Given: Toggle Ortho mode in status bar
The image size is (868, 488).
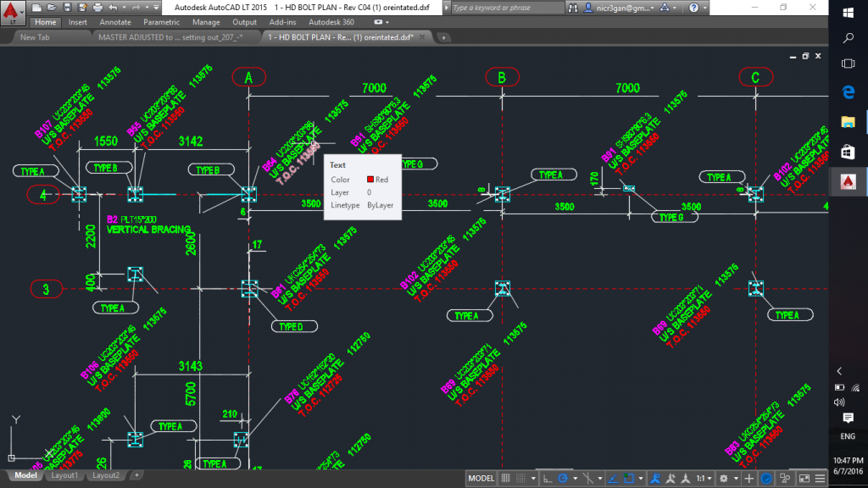Looking at the screenshot, I should pyautogui.click(x=547, y=479).
